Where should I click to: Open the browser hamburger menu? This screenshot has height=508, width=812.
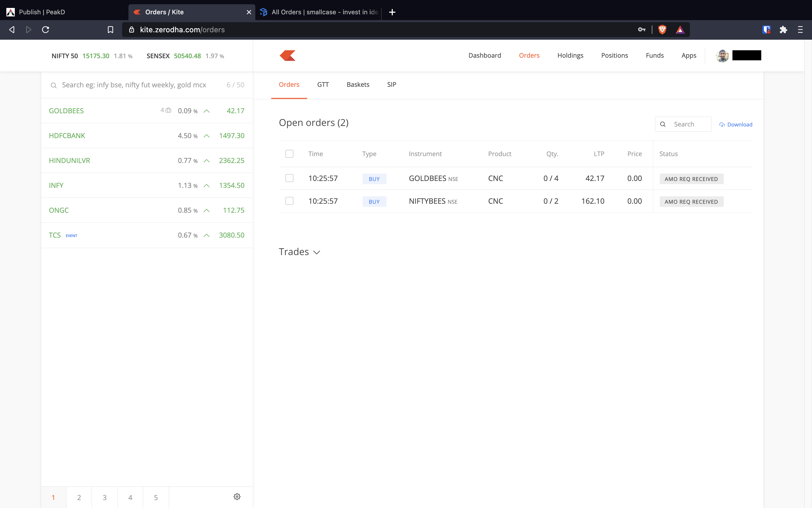click(x=800, y=30)
